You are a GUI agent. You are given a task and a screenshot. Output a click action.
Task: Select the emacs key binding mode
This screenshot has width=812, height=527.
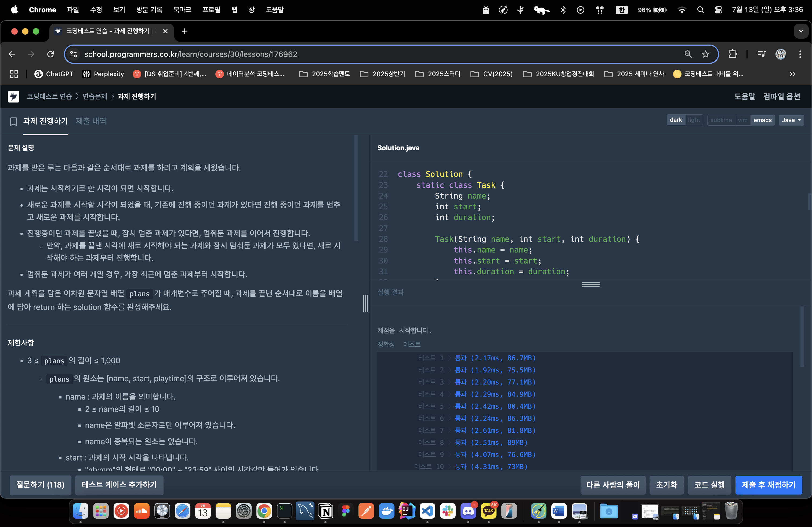762,120
